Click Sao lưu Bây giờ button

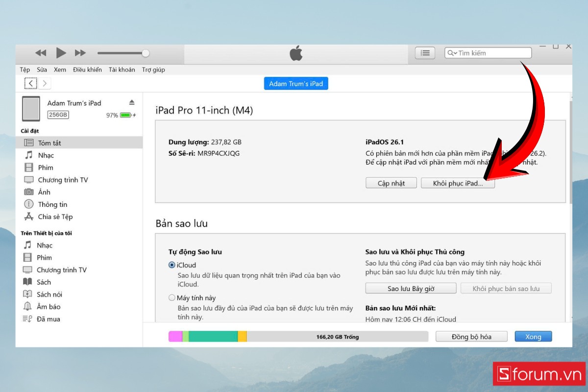point(411,288)
